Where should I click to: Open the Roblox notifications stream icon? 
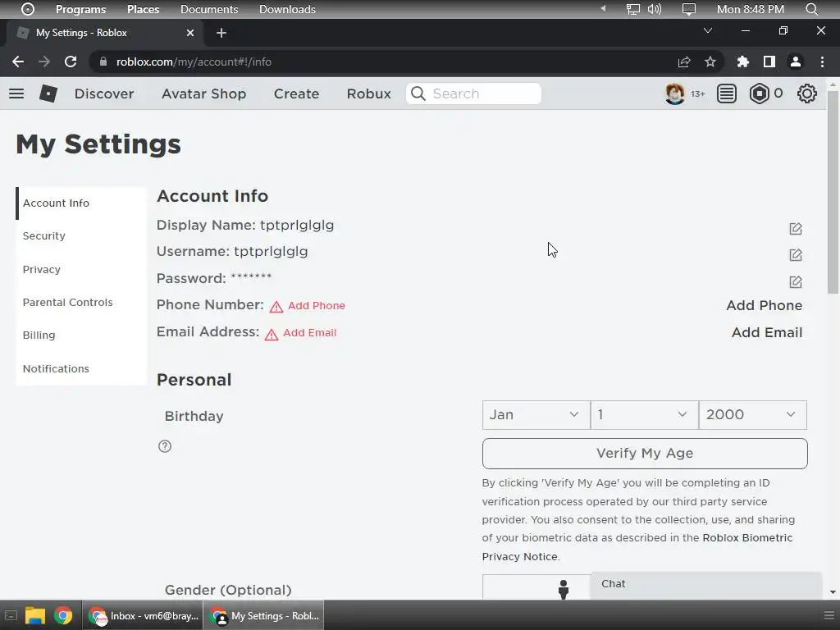727,94
